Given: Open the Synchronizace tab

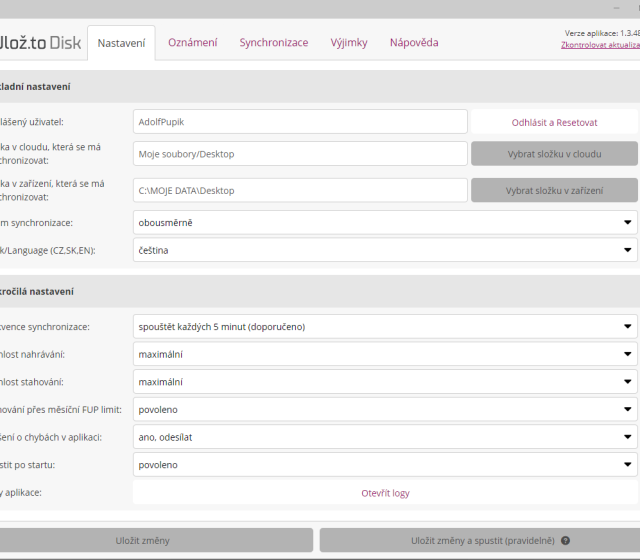Looking at the screenshot, I should tap(273, 43).
